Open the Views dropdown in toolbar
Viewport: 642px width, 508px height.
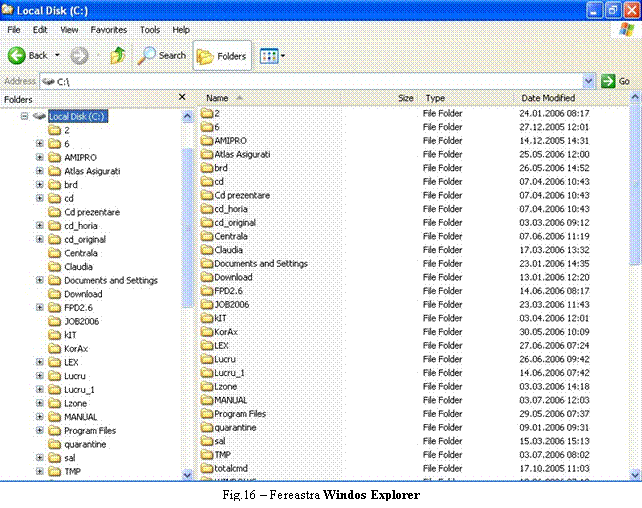click(x=273, y=56)
